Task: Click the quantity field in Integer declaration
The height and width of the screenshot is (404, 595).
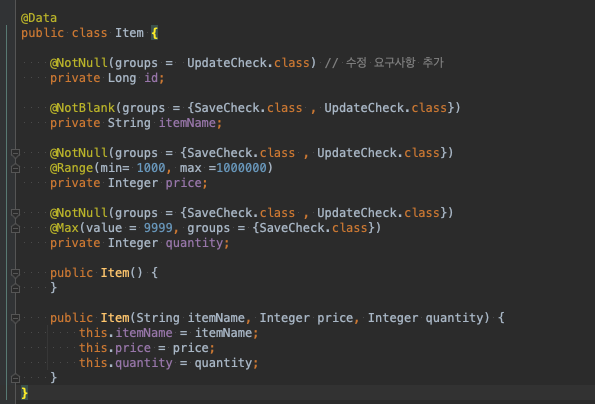Action: (194, 243)
